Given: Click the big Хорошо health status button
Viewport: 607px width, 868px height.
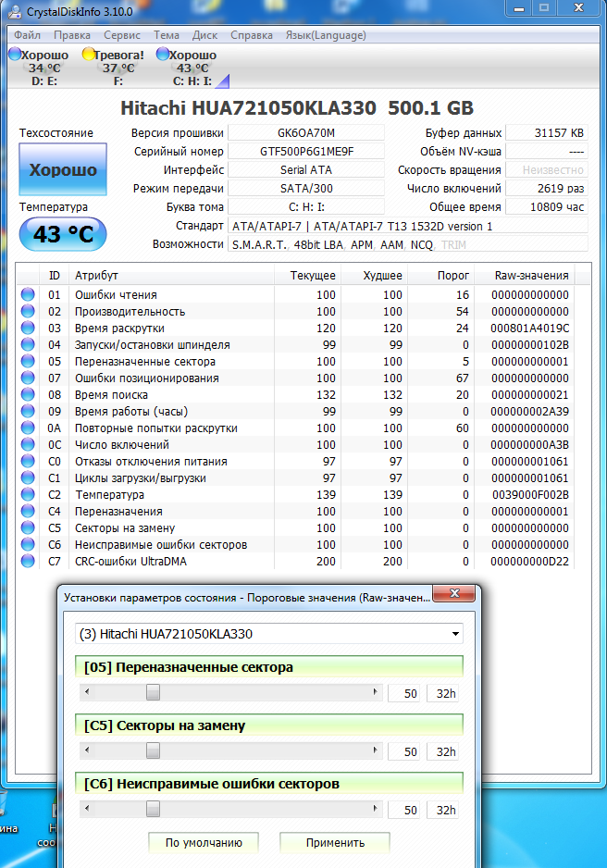Looking at the screenshot, I should 63,169.
